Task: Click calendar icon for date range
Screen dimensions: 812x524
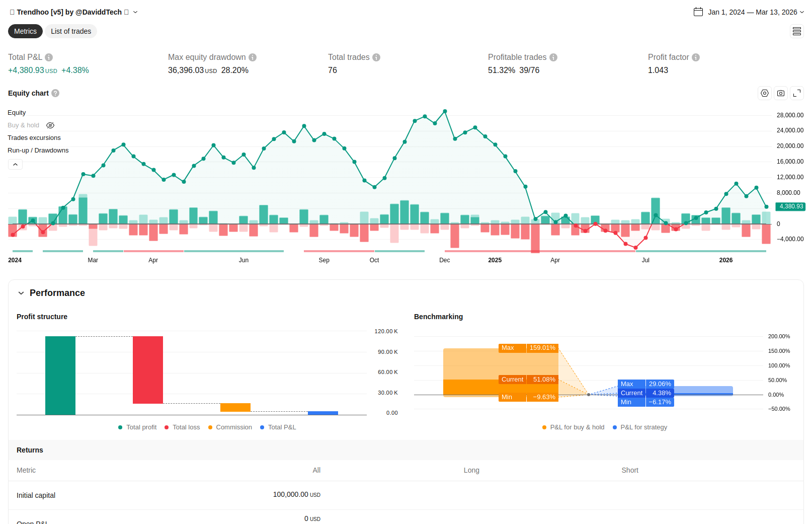Action: [698, 12]
